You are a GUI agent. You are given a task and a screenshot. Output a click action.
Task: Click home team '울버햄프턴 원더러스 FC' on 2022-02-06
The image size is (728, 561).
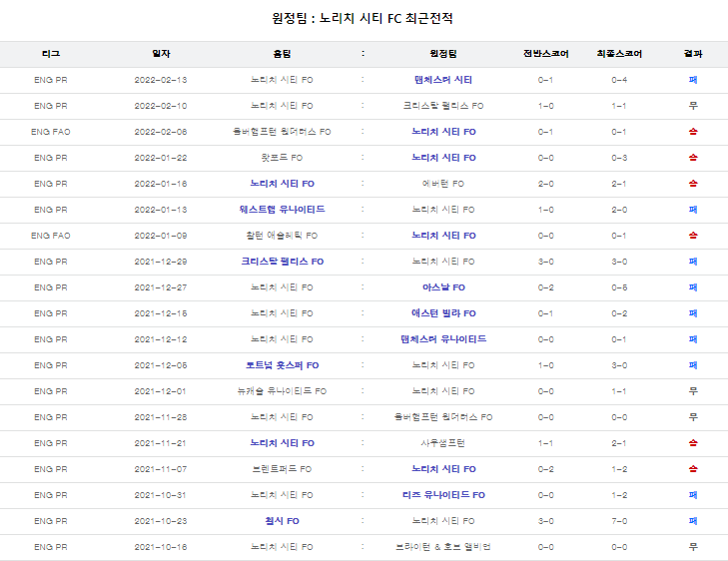(x=282, y=132)
